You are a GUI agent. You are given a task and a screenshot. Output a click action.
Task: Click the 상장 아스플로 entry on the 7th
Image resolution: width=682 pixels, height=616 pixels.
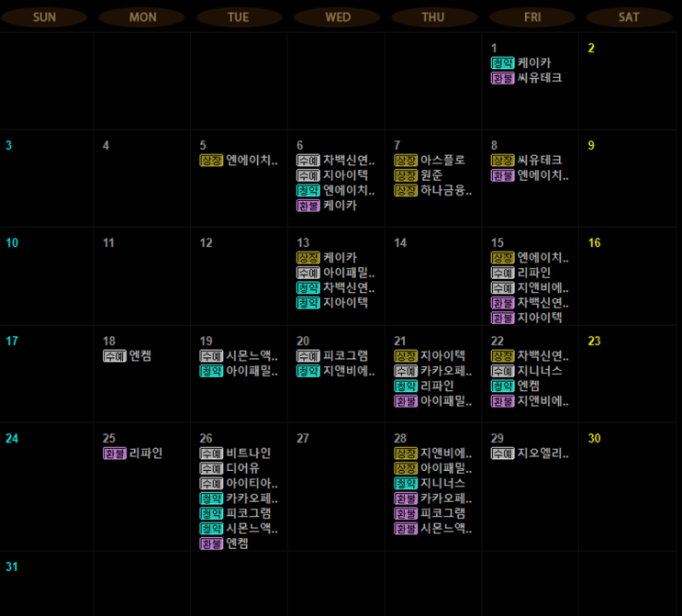(x=430, y=161)
